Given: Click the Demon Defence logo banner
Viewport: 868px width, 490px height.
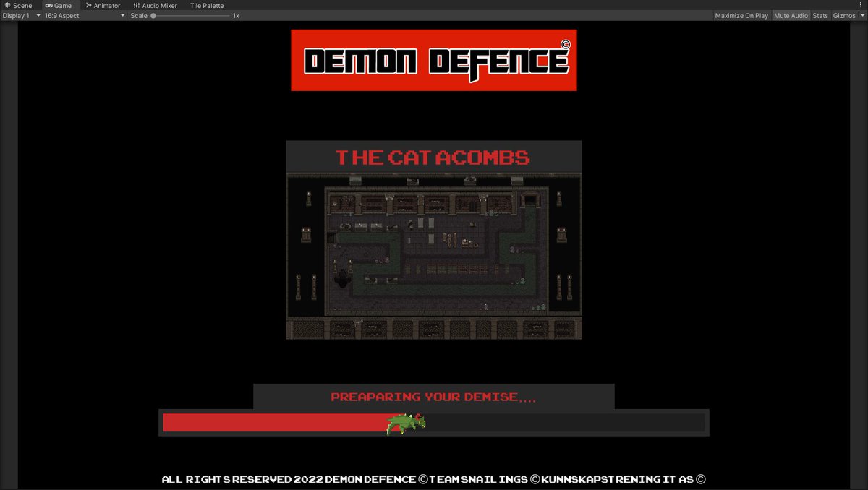Looking at the screenshot, I should click(434, 60).
